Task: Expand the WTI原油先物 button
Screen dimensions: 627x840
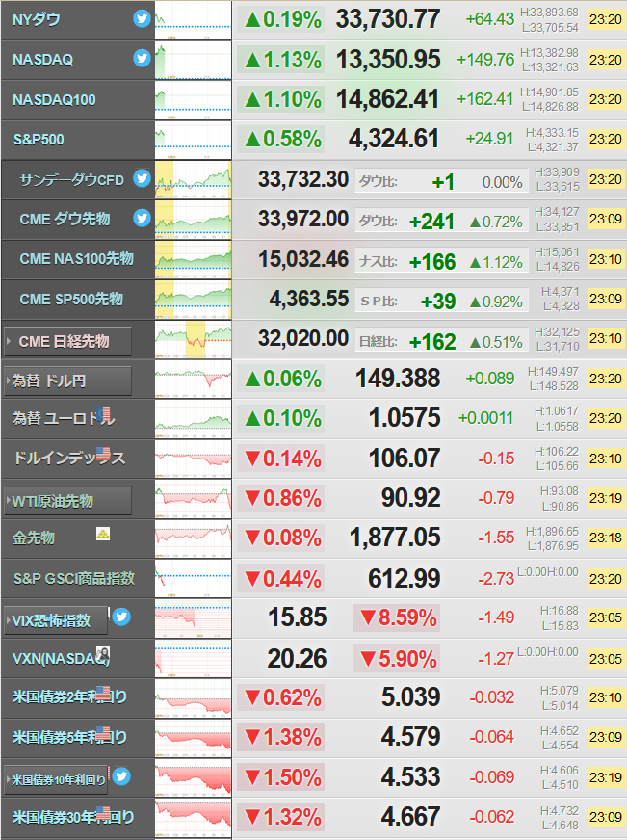Action: (67, 500)
